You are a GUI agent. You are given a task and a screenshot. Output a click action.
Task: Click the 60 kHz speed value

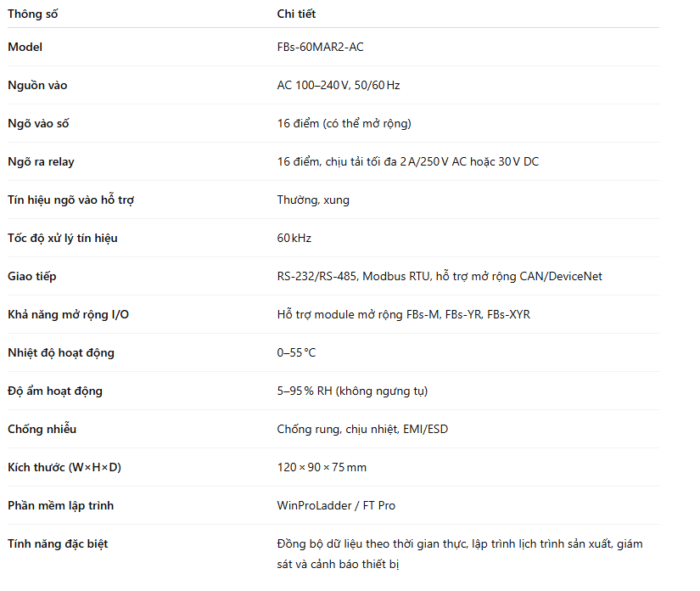[294, 238]
